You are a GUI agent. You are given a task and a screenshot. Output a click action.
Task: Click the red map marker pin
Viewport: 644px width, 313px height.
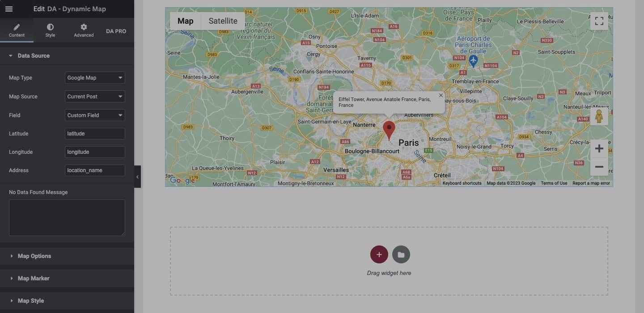point(389,131)
